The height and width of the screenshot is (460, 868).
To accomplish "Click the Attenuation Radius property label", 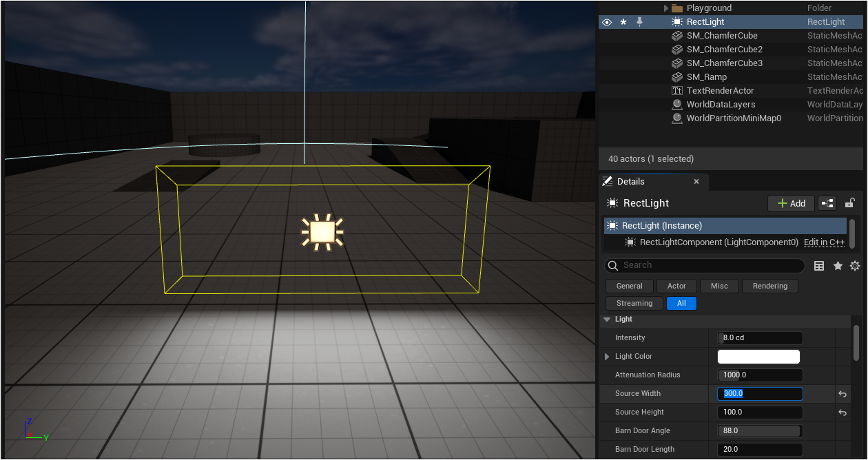I will coord(648,375).
